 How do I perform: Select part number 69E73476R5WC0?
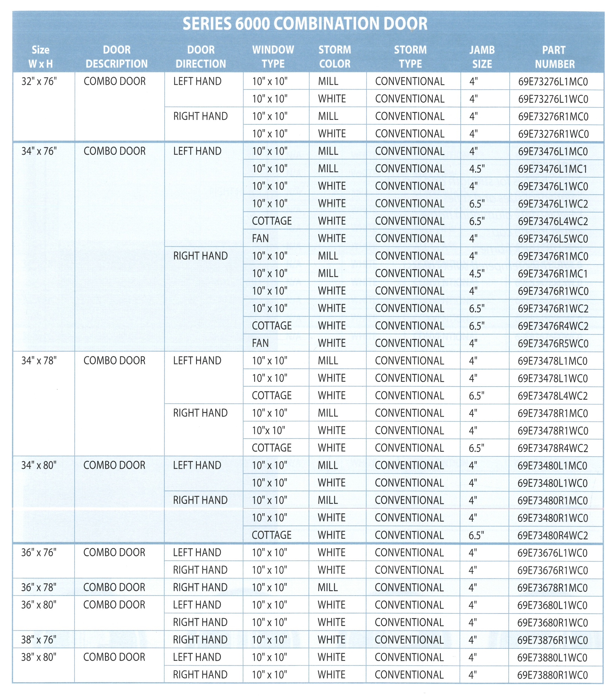pyautogui.click(x=553, y=344)
